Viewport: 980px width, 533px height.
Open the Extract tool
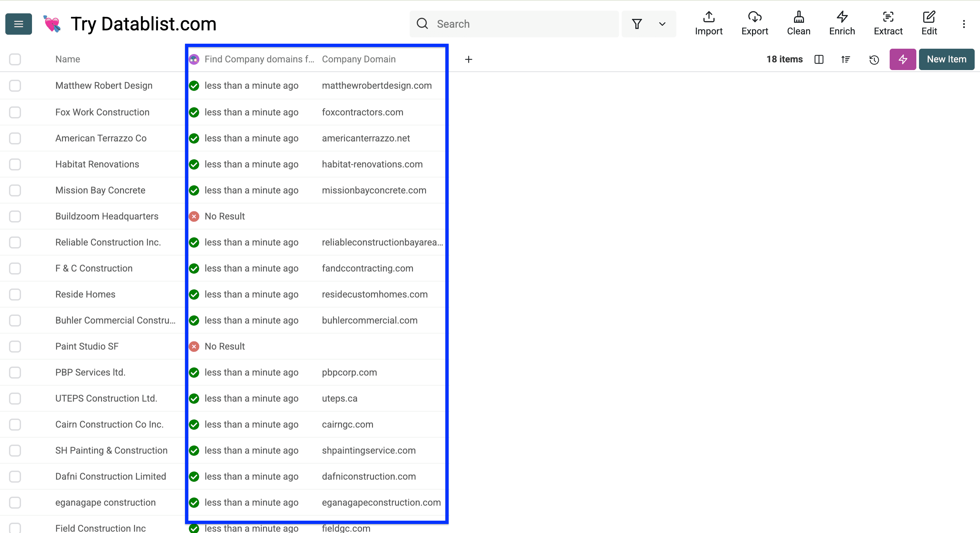pyautogui.click(x=888, y=24)
